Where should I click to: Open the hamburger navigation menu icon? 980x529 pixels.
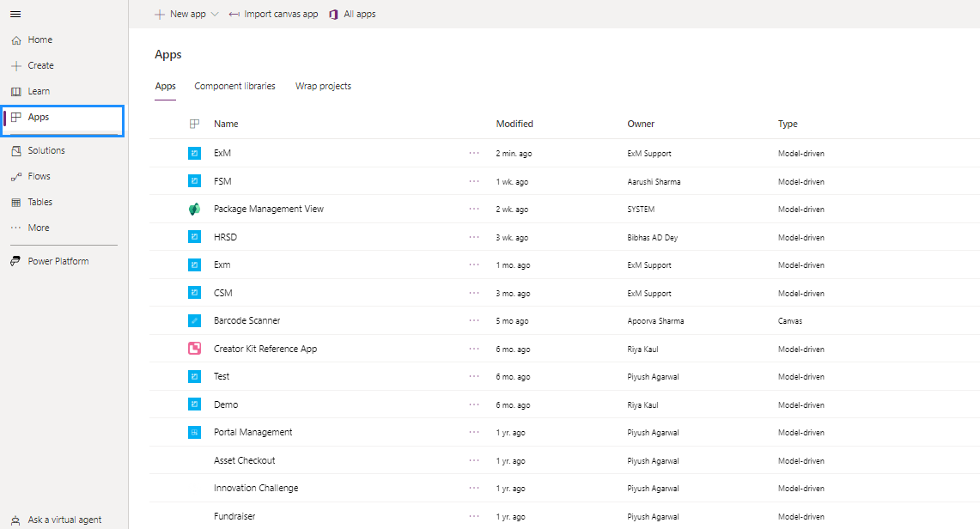tap(15, 14)
